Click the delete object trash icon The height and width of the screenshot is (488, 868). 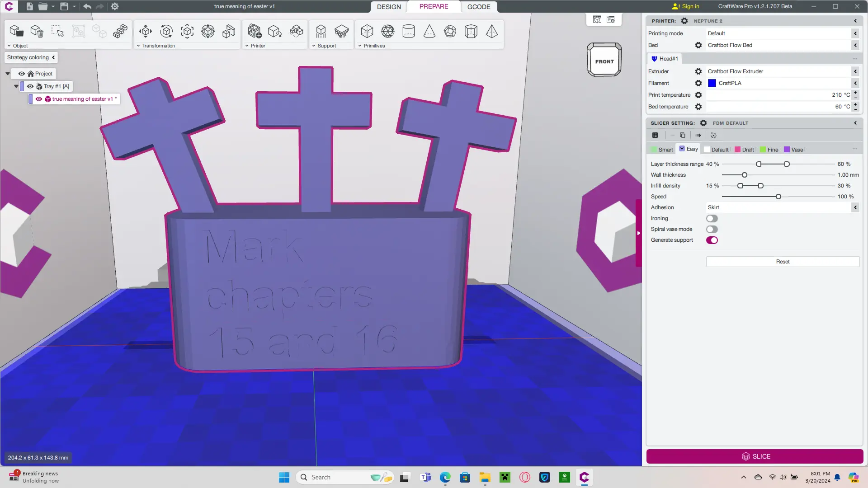tap(37, 31)
